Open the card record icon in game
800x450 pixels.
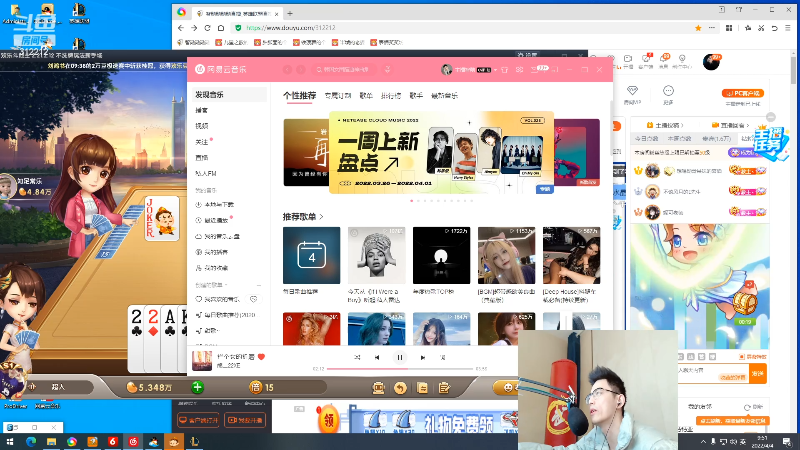point(422,388)
